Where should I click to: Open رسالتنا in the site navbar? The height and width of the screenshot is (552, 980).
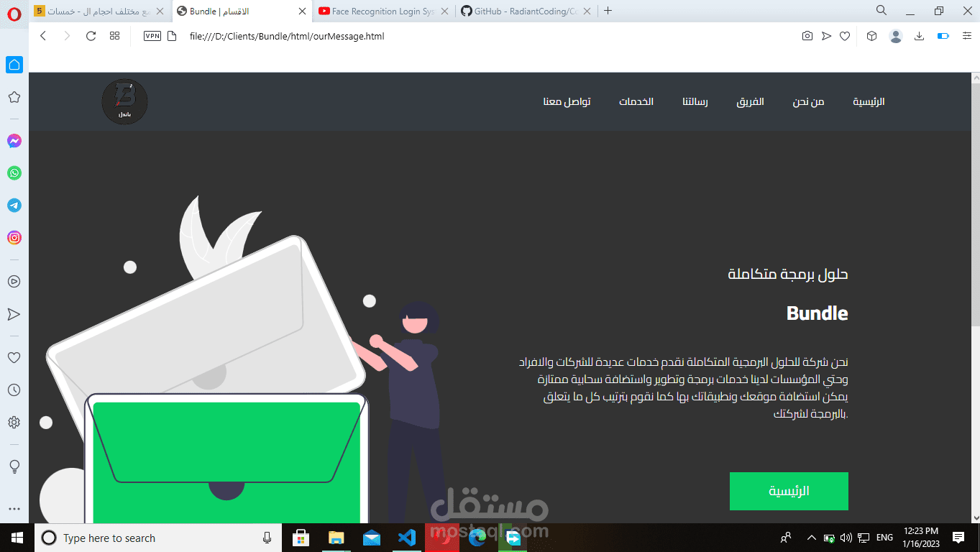click(695, 101)
